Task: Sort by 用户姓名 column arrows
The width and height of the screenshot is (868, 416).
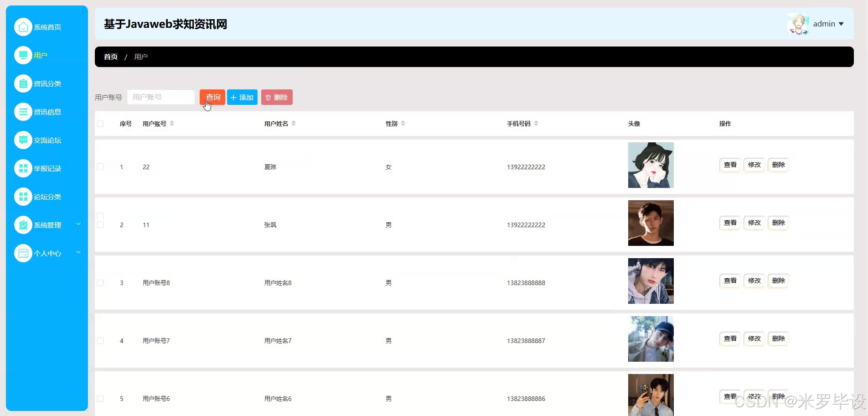Action: tap(294, 124)
